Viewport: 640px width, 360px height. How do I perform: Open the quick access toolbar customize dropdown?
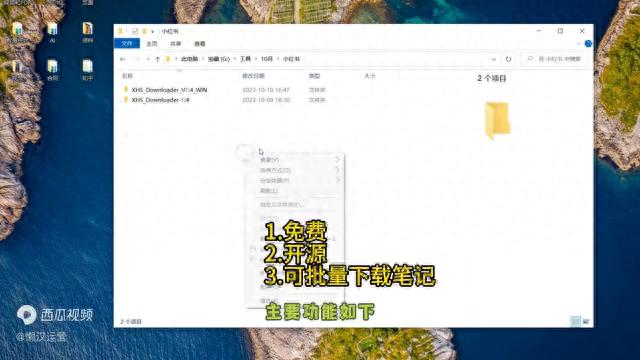point(153,31)
